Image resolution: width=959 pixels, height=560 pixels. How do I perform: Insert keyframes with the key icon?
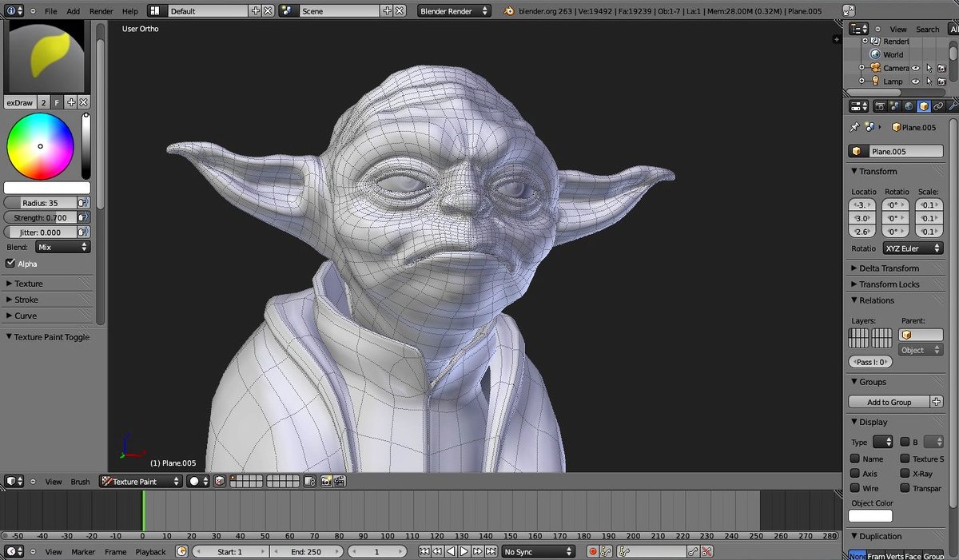pyautogui.click(x=693, y=551)
